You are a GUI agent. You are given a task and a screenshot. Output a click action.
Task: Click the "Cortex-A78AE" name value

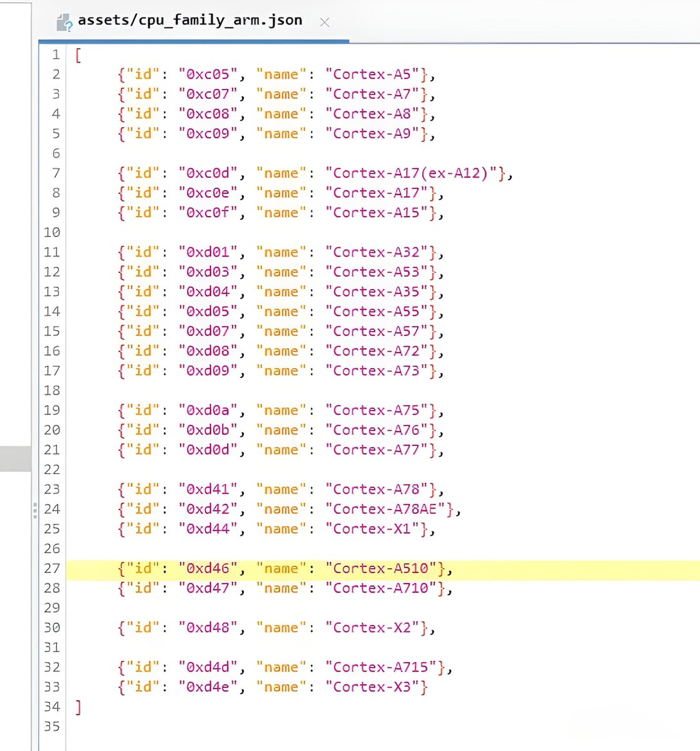pyautogui.click(x=385, y=509)
